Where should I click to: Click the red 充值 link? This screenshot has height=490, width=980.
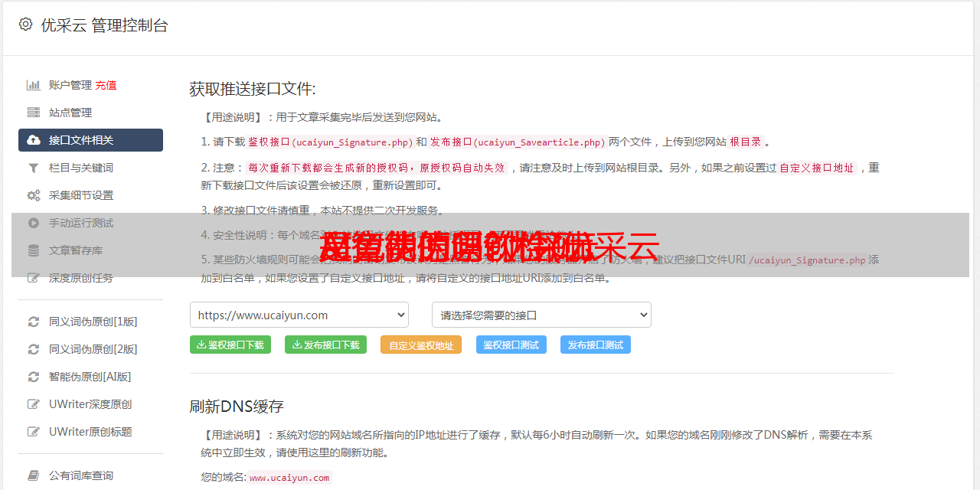point(106,85)
